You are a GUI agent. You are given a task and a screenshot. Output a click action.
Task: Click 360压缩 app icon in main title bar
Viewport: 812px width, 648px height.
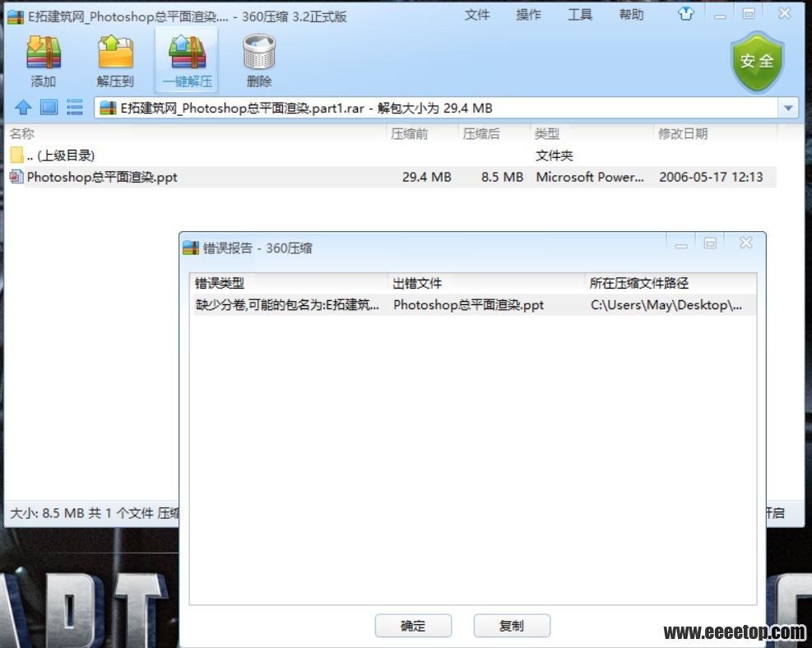pos(15,17)
